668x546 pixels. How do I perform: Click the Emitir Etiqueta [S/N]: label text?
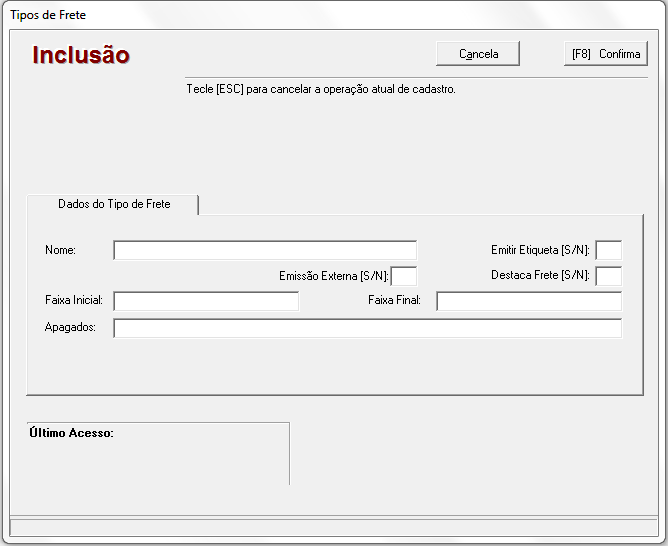tap(541, 250)
